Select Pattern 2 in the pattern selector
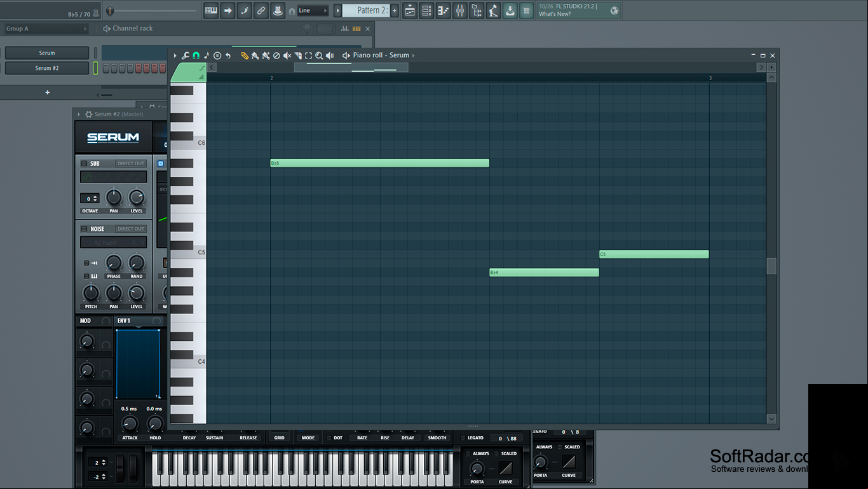Image resolution: width=868 pixels, height=489 pixels. (x=366, y=11)
